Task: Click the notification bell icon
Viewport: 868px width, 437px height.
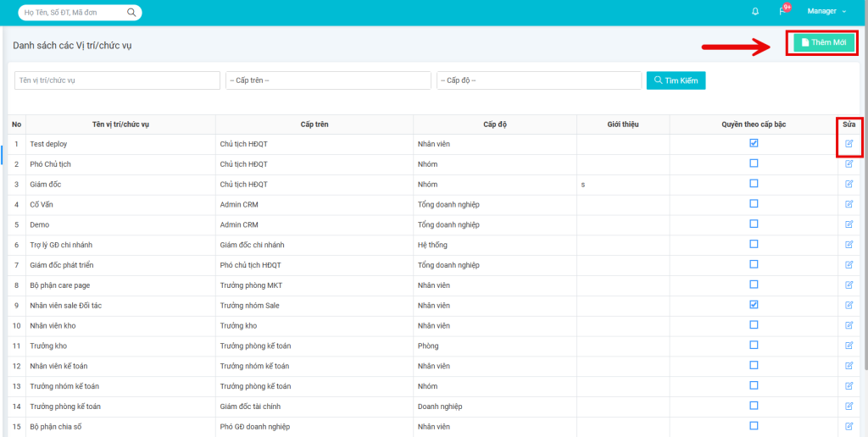Action: point(755,12)
